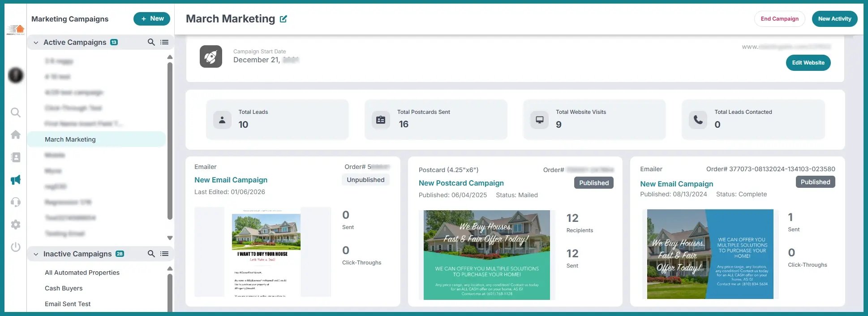
Task: Click the Total Website Visits monitor icon
Action: point(540,120)
